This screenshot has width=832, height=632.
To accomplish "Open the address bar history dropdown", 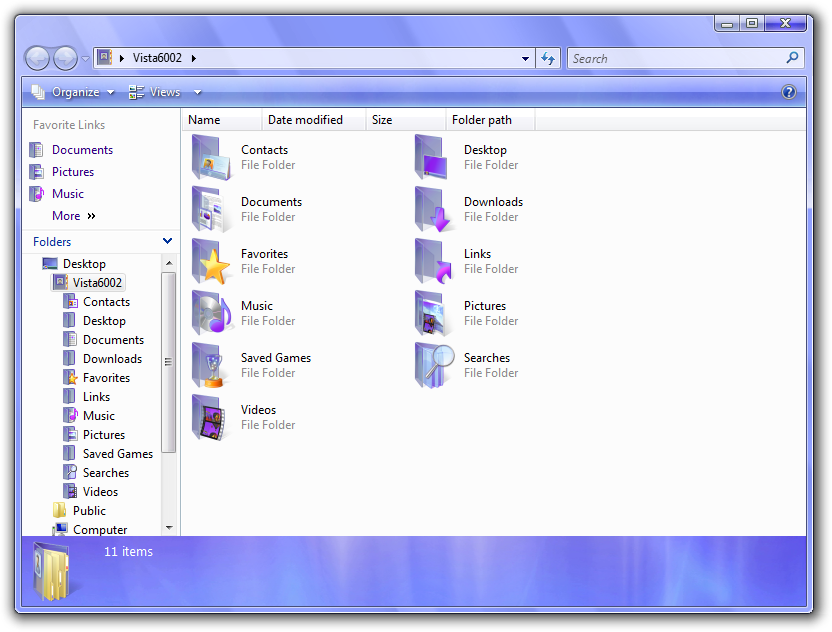I will tap(526, 58).
